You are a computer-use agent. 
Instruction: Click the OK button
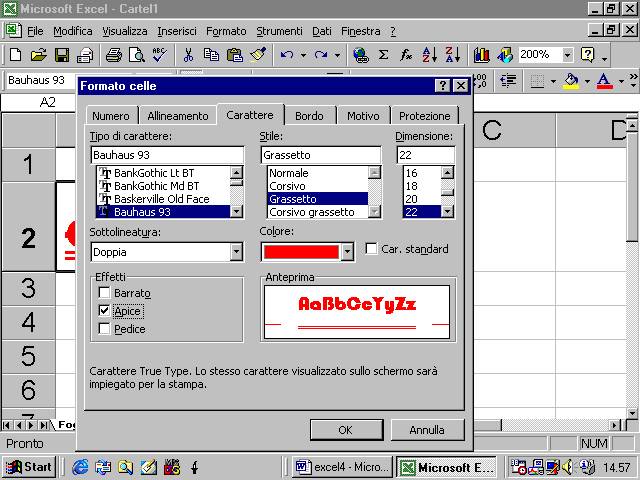346,430
